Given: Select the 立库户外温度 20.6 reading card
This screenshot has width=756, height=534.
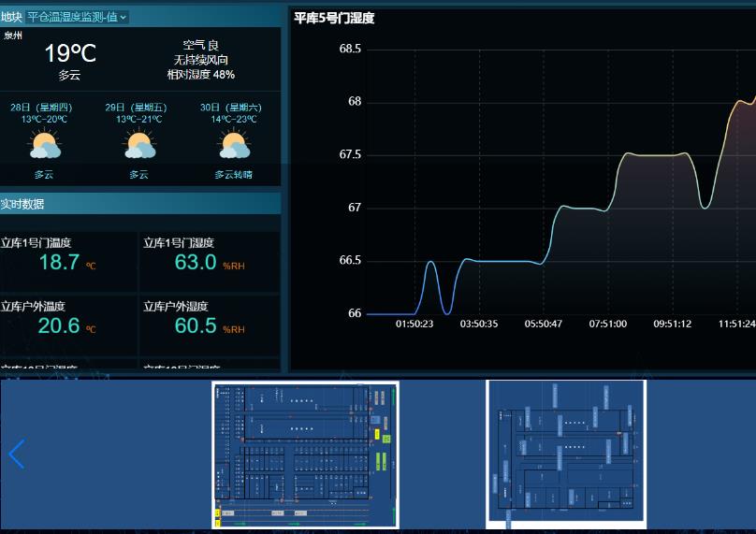Looking at the screenshot, I should pyautogui.click(x=69, y=325).
